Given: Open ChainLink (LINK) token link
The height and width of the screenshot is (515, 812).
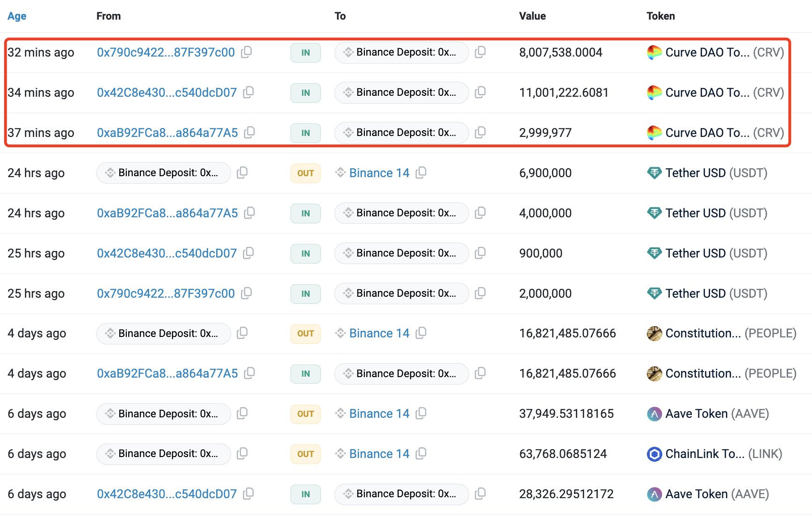Looking at the screenshot, I should pos(715,454).
